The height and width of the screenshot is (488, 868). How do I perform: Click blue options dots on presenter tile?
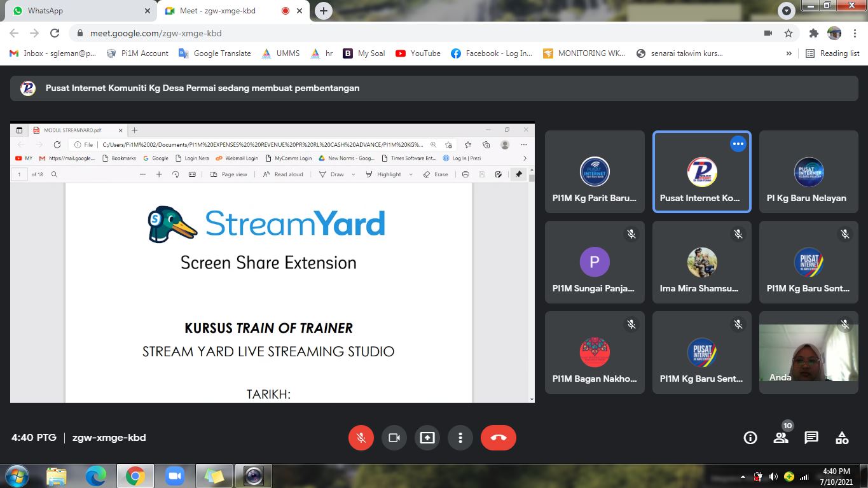(738, 144)
